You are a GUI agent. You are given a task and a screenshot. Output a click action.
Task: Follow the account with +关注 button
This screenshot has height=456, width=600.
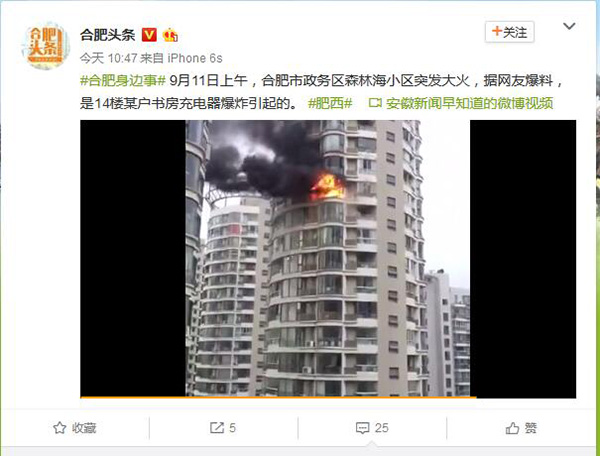(x=509, y=32)
